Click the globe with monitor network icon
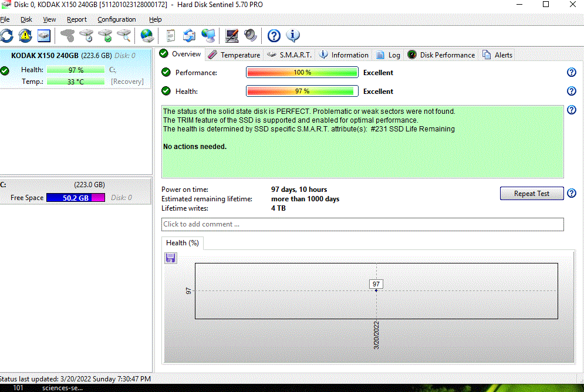This screenshot has width=584, height=392. [x=208, y=36]
